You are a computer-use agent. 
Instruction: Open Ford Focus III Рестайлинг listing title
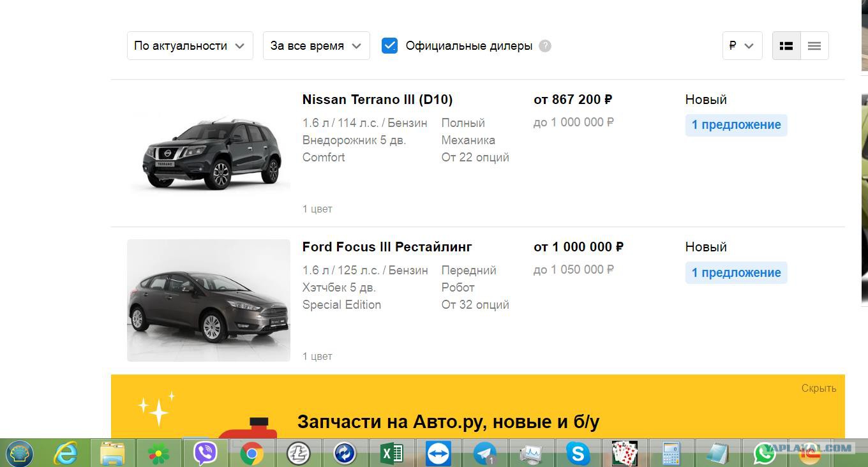tap(387, 247)
